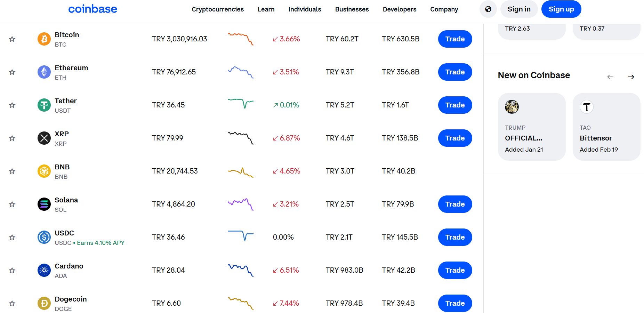Select XRP change 6.87%
Screen dimensions: 644x313
[x=286, y=138]
